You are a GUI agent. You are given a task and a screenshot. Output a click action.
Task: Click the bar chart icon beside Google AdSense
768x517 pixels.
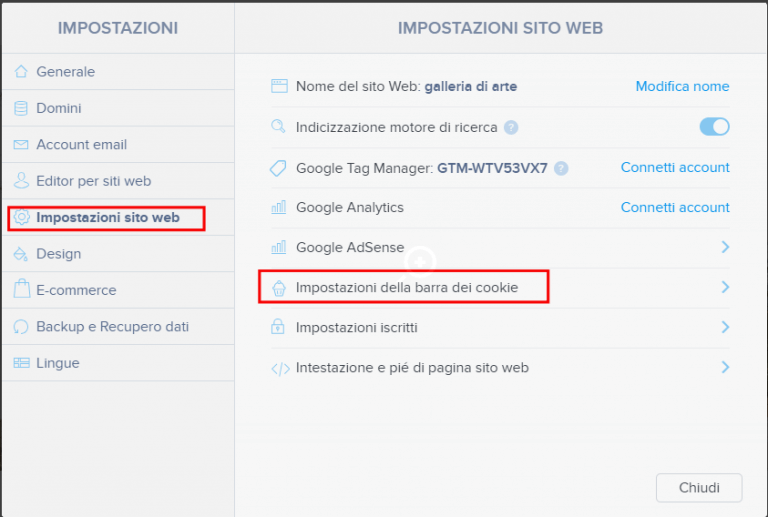coord(279,247)
